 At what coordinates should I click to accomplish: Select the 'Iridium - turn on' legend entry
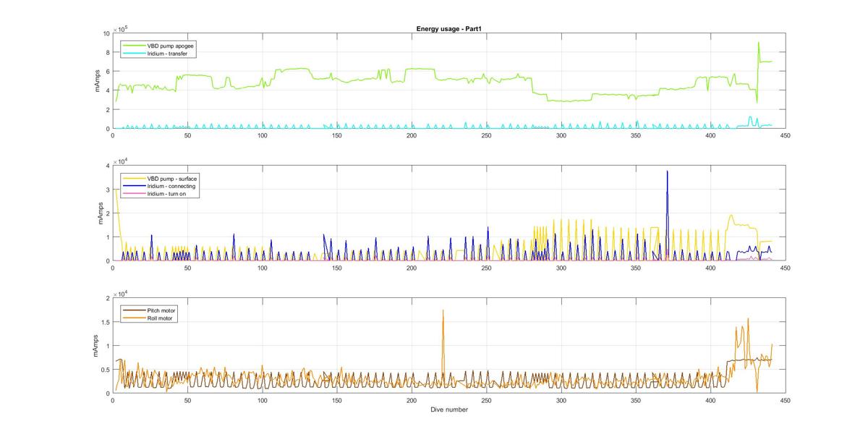pyautogui.click(x=167, y=194)
